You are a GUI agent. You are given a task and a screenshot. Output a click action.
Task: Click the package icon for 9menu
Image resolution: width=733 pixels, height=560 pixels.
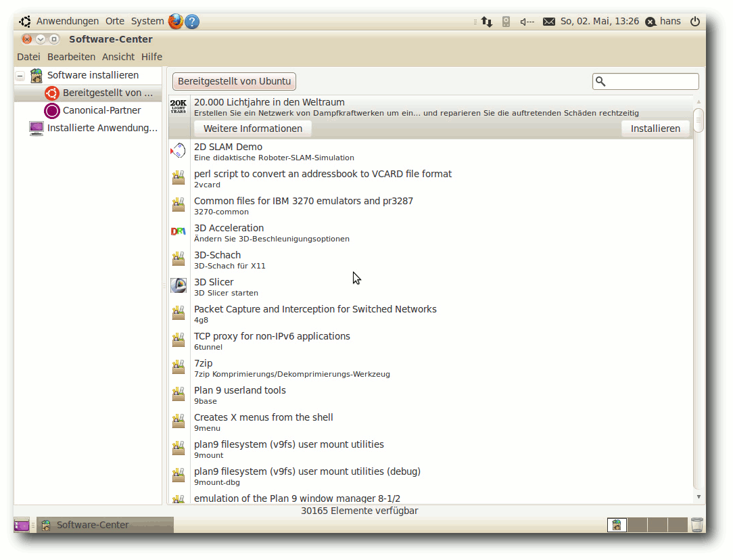click(x=178, y=421)
